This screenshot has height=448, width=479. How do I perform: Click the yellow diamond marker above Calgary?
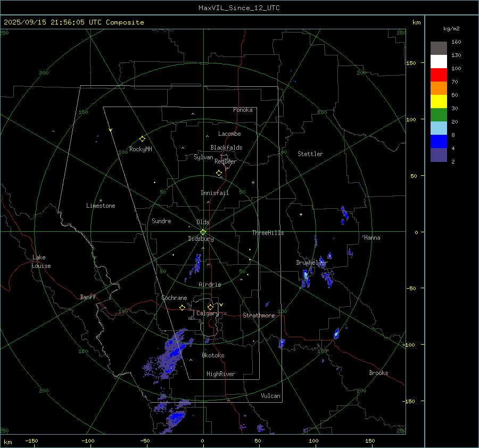[x=210, y=307]
